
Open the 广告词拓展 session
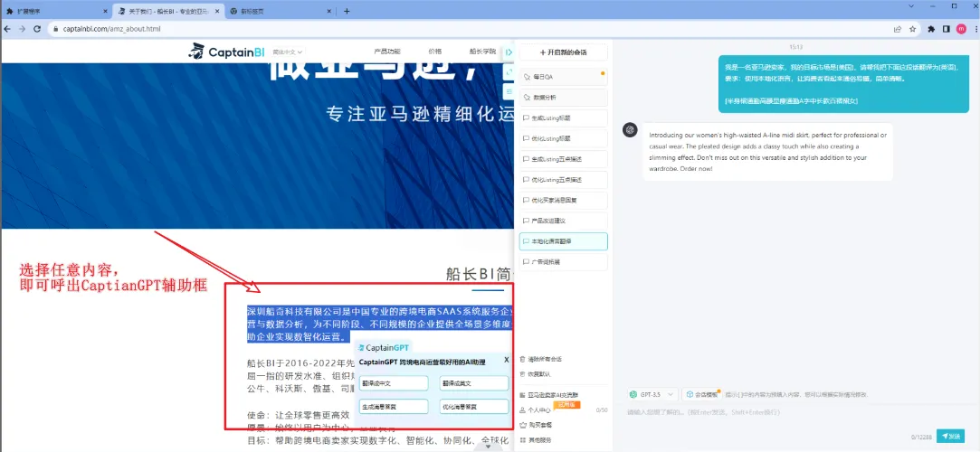pyautogui.click(x=563, y=262)
